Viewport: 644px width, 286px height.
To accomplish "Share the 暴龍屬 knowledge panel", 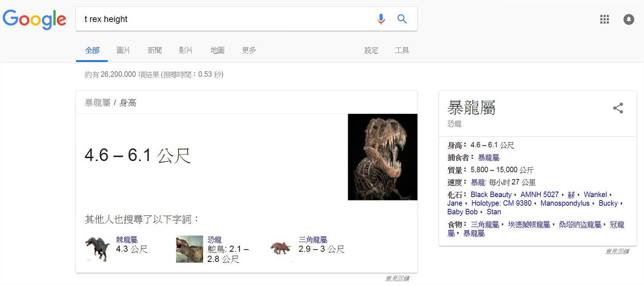I will [x=618, y=108].
